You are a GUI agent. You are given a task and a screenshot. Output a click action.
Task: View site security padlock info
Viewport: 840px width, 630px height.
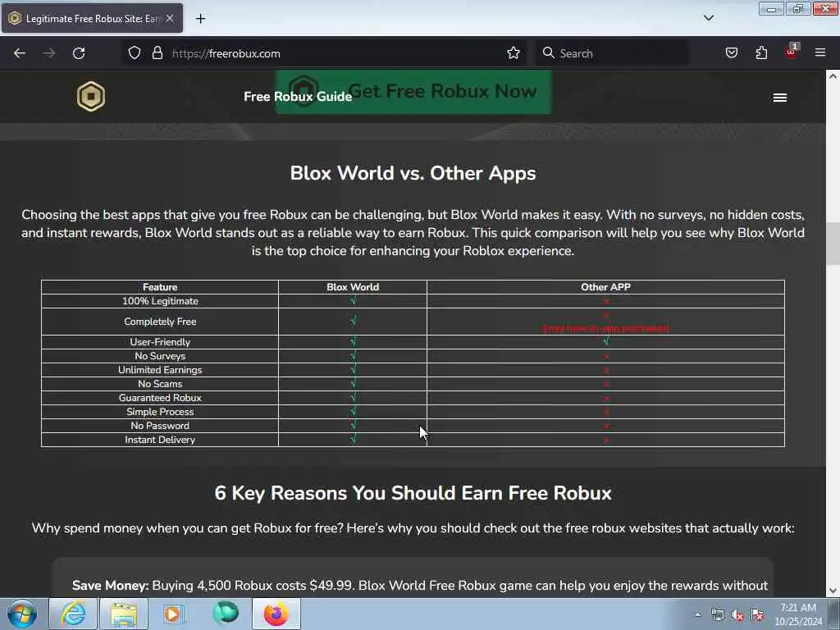coord(157,53)
